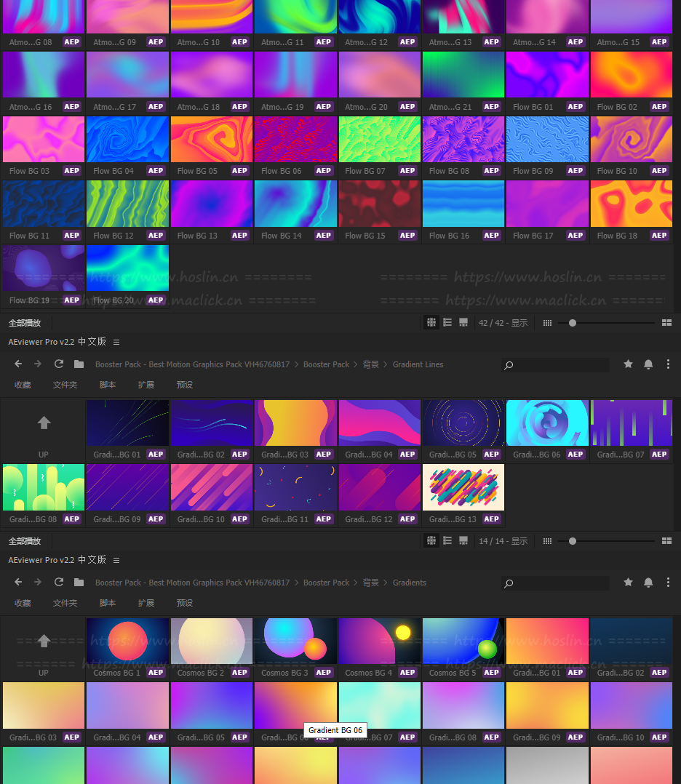Viewport: 681px width, 784px height.
Task: Select 文件夹 tab in Gradient Lines panel
Action: click(x=65, y=385)
